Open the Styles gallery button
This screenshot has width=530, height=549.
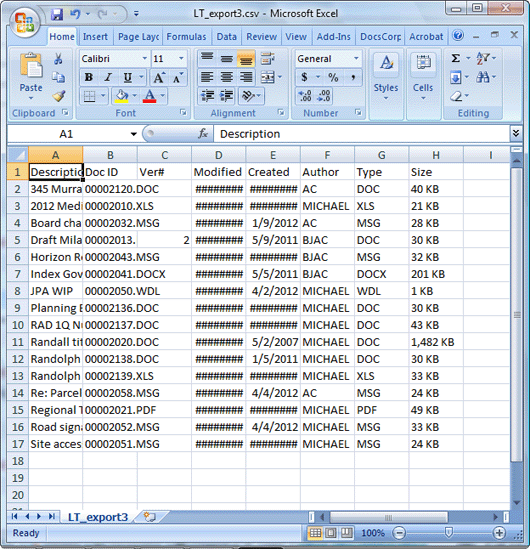pyautogui.click(x=386, y=77)
